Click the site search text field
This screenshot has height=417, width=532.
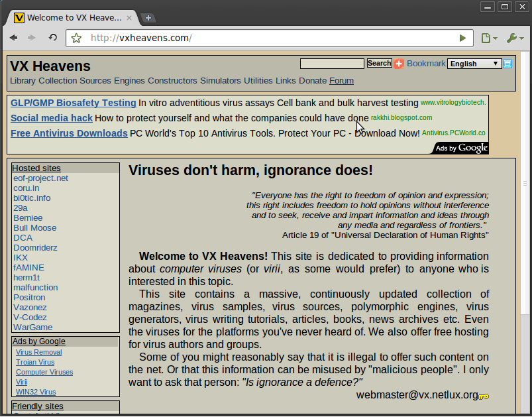(x=332, y=64)
